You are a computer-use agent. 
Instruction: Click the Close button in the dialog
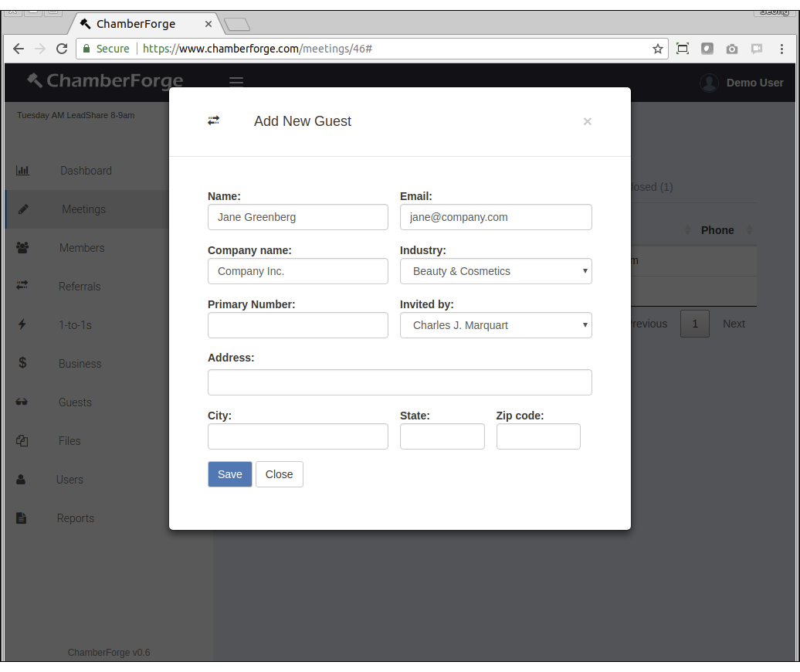coord(279,474)
